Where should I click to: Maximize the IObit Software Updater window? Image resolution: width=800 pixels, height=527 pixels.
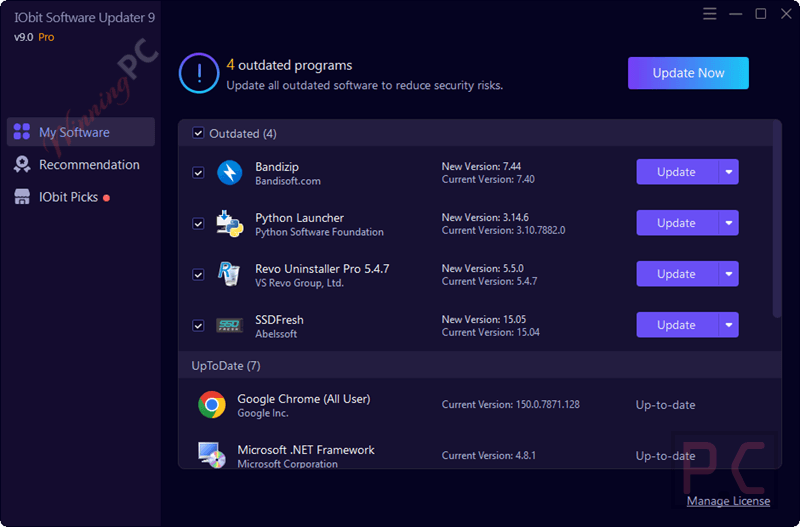(761, 14)
